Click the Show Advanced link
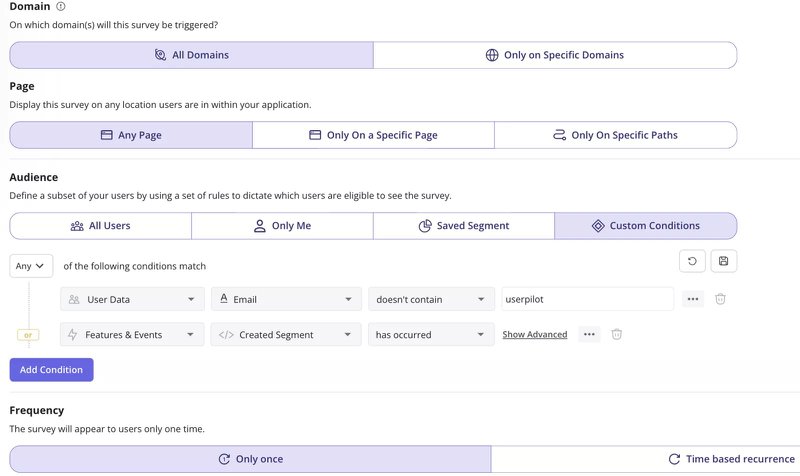 [x=534, y=335]
